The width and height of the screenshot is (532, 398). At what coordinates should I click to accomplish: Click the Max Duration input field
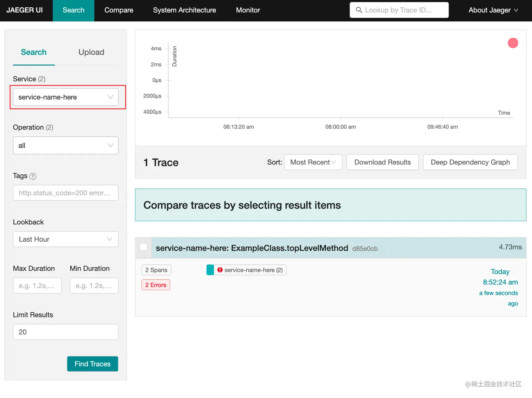click(37, 286)
